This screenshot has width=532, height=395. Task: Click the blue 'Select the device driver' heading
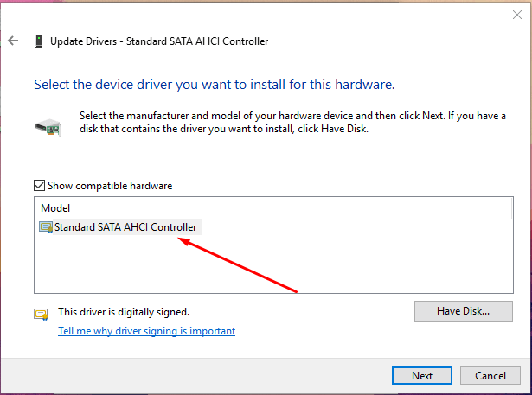click(214, 85)
